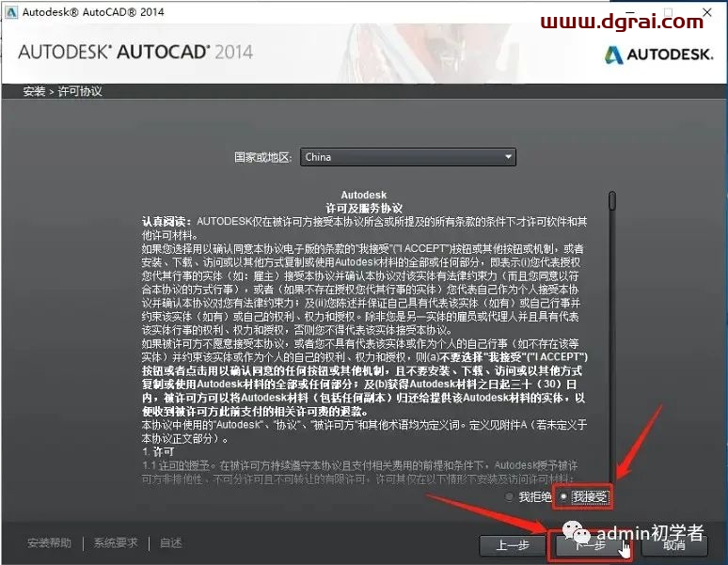
Task: Click the 安装 breadcrumb text
Action: point(34,91)
